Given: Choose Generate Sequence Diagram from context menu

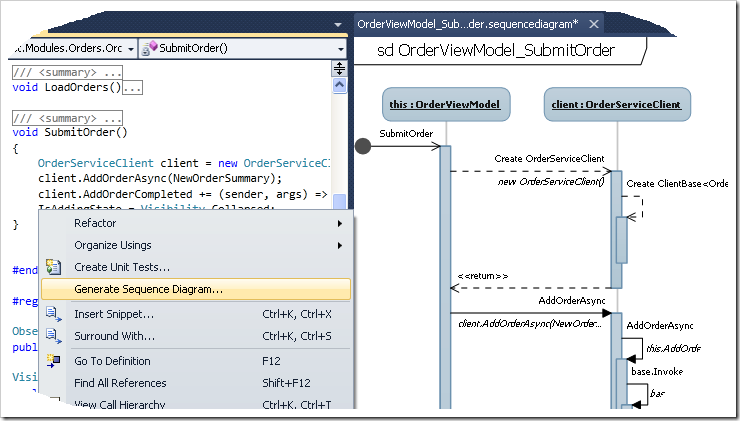Looking at the screenshot, I should point(148,290).
